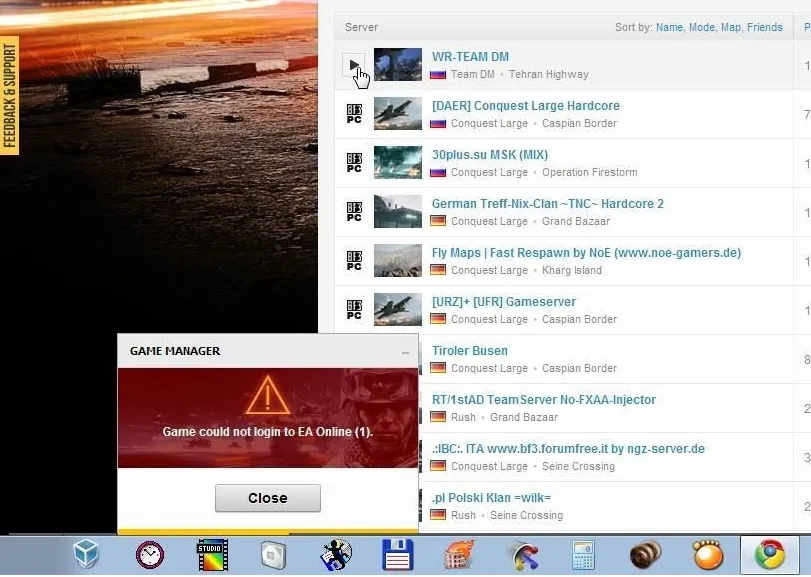Click 'Kharg Island' map name text
Viewport: 811px width, 577px height.
(572, 270)
